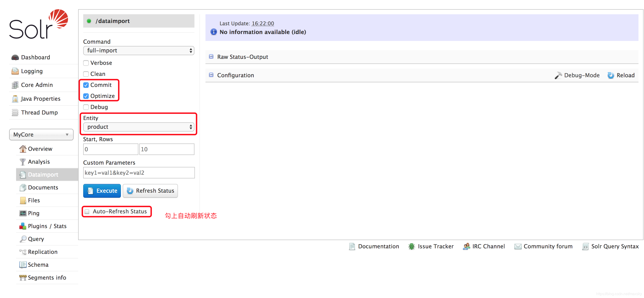Click the Schema book icon
Viewport: 644px width, 298px height.
pyautogui.click(x=23, y=265)
